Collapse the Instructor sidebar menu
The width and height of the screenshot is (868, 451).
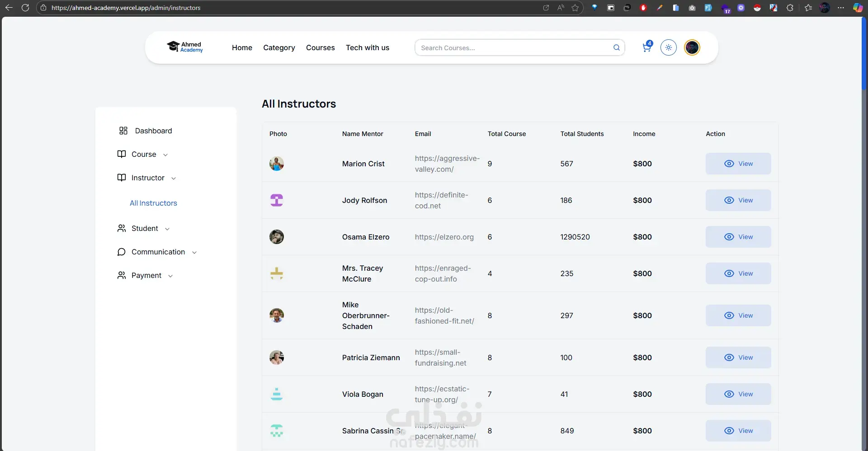point(146,178)
